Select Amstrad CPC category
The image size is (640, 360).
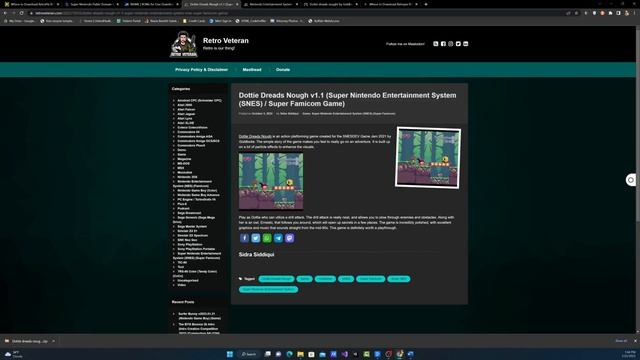(x=200, y=100)
